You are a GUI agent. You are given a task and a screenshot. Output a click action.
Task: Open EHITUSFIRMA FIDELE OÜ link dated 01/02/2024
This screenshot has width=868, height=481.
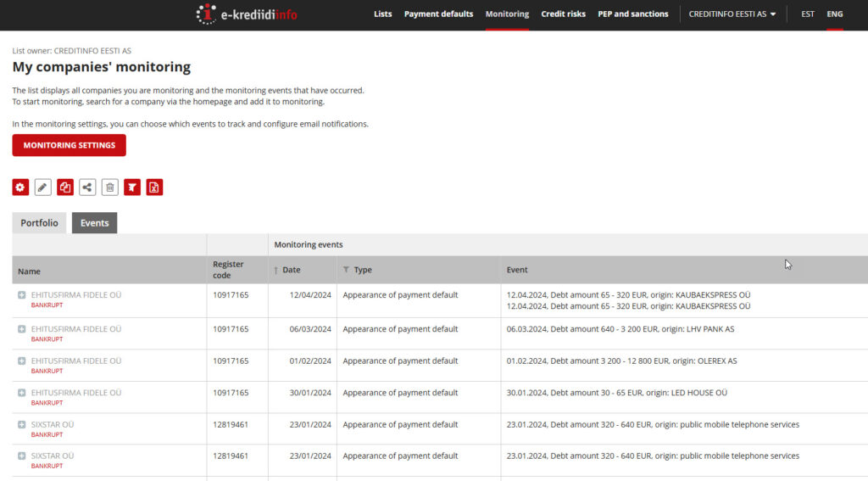point(75,361)
